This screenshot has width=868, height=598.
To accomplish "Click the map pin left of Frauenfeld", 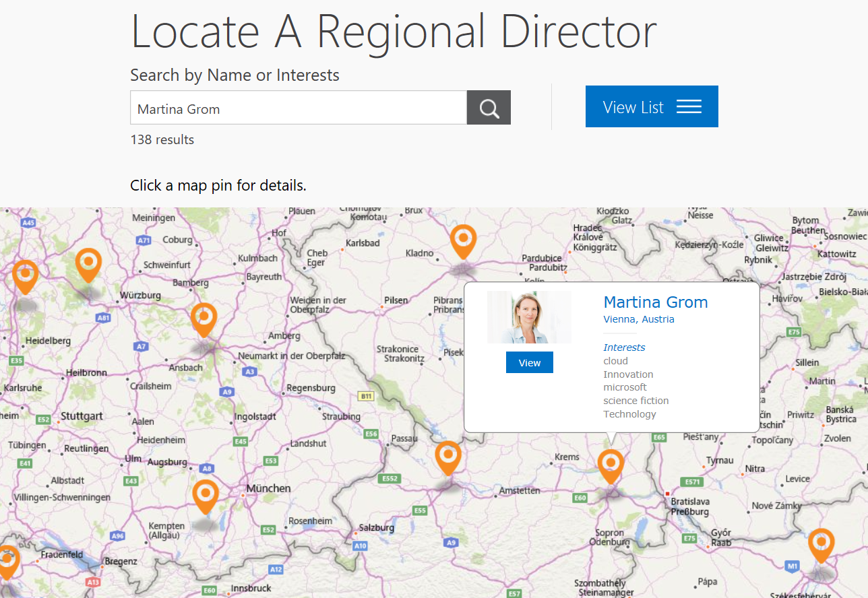I will tap(7, 561).
